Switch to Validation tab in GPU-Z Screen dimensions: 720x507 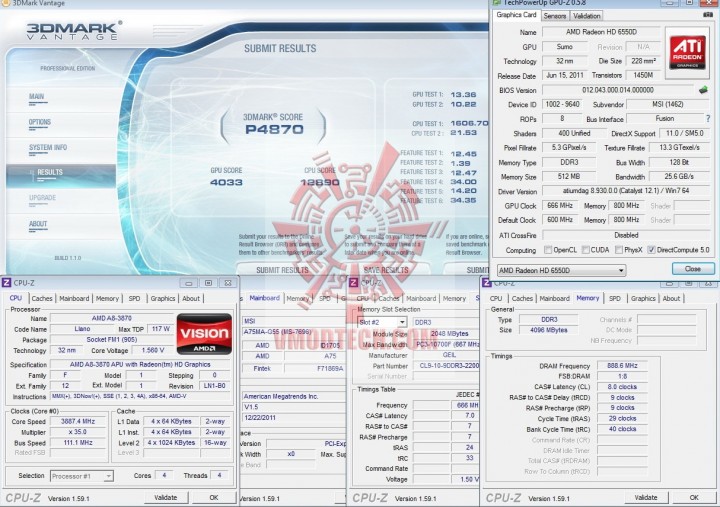click(586, 16)
